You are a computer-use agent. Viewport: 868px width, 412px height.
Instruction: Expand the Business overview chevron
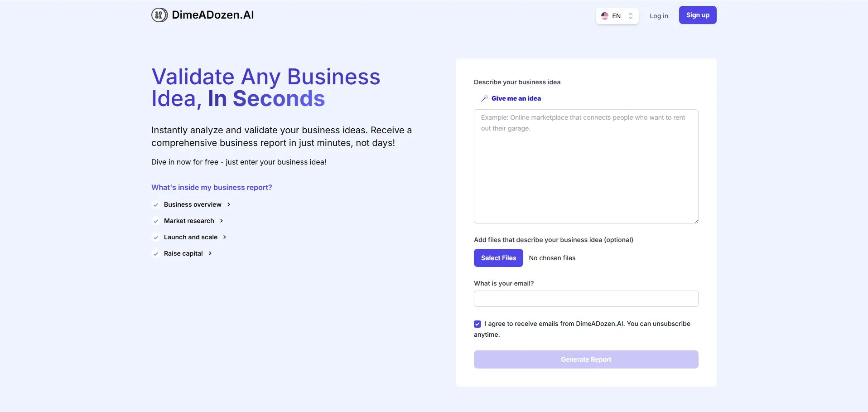pyautogui.click(x=229, y=204)
